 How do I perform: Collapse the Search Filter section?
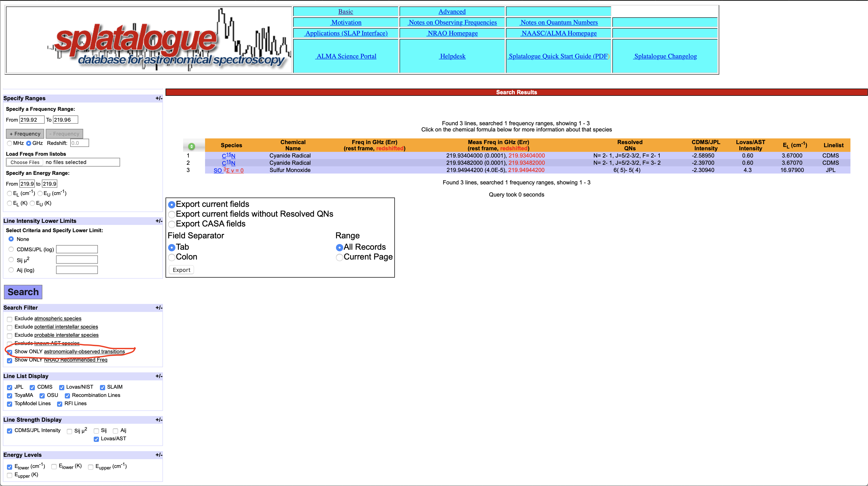159,308
